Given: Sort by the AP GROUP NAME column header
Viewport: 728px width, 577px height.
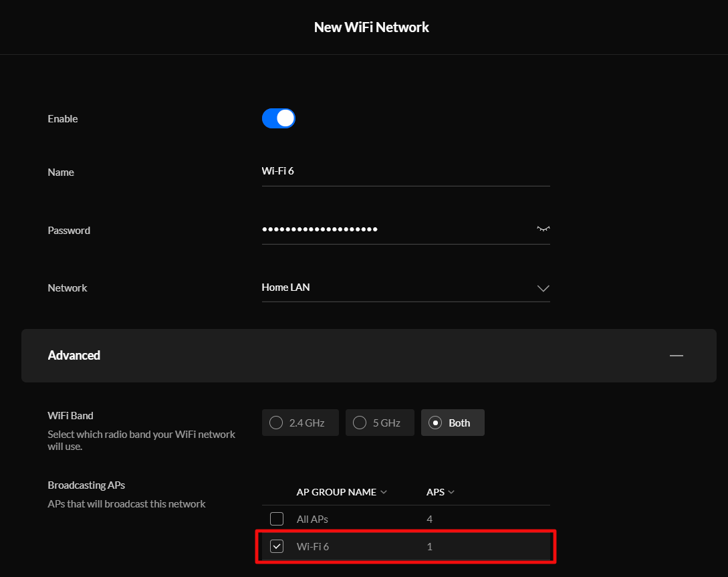Looking at the screenshot, I should coord(336,492).
